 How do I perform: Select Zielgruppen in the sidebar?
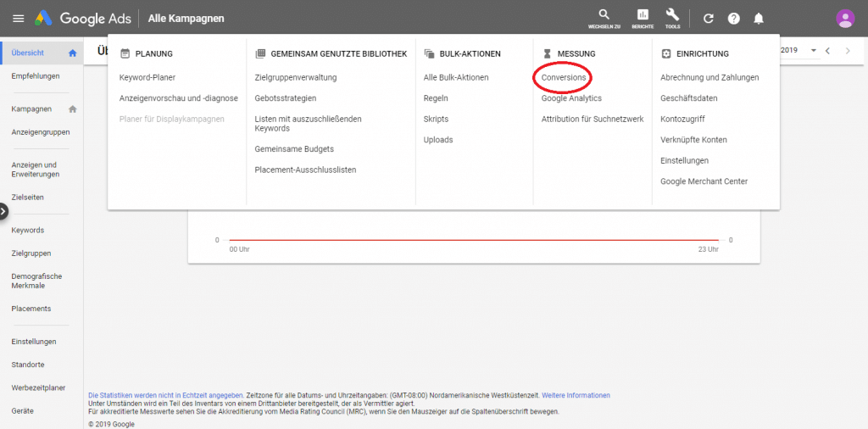[x=31, y=253]
